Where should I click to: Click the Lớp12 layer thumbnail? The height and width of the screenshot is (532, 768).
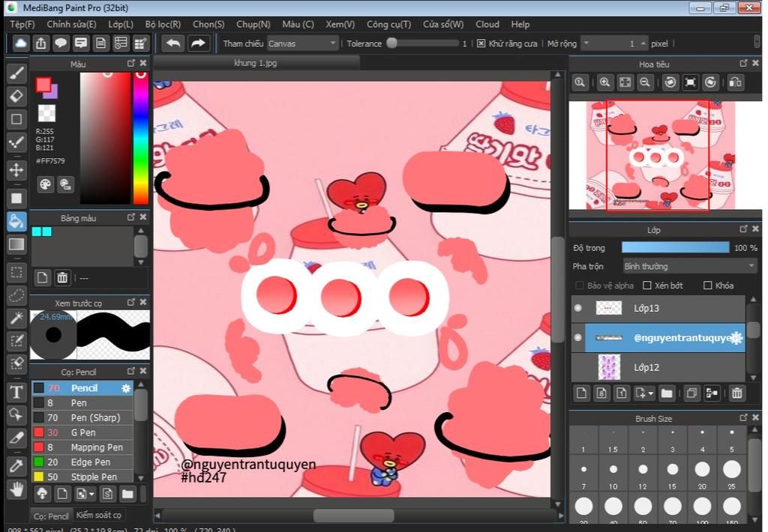pyautogui.click(x=609, y=367)
